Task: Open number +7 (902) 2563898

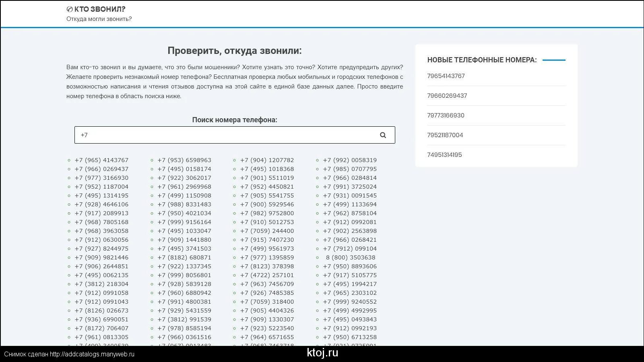Action: click(x=350, y=231)
